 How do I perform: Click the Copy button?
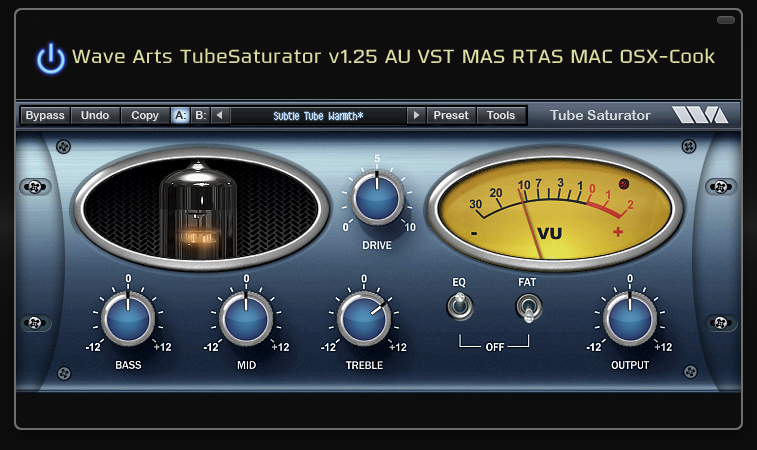coord(145,115)
